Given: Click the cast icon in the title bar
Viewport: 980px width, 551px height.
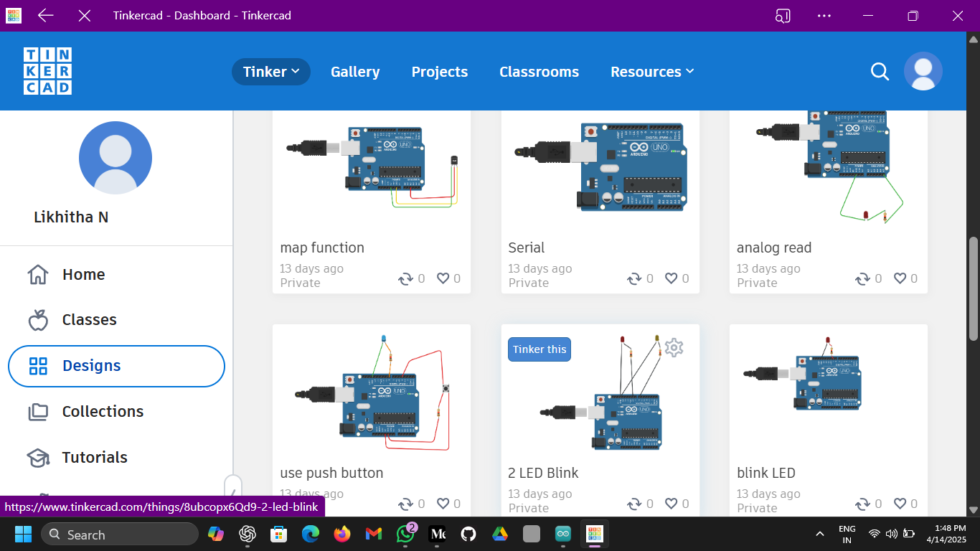Looking at the screenshot, I should (x=783, y=15).
